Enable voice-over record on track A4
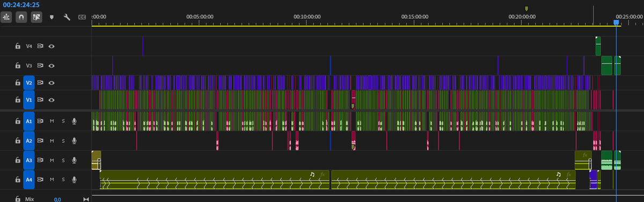This screenshot has width=644, height=202. [x=74, y=179]
